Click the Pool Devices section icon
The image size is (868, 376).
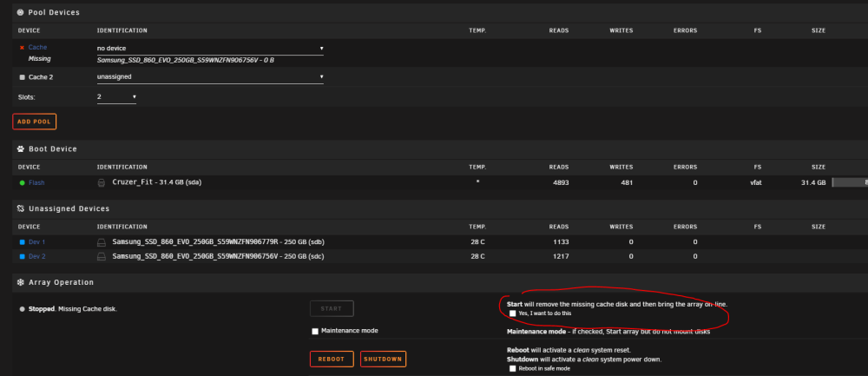click(x=21, y=12)
